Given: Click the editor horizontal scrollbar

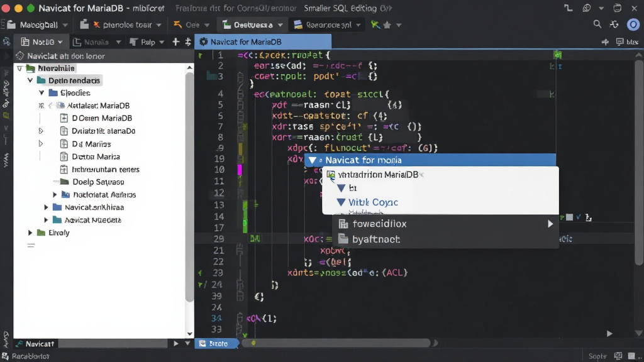Looking at the screenshot, I should click(x=337, y=343).
